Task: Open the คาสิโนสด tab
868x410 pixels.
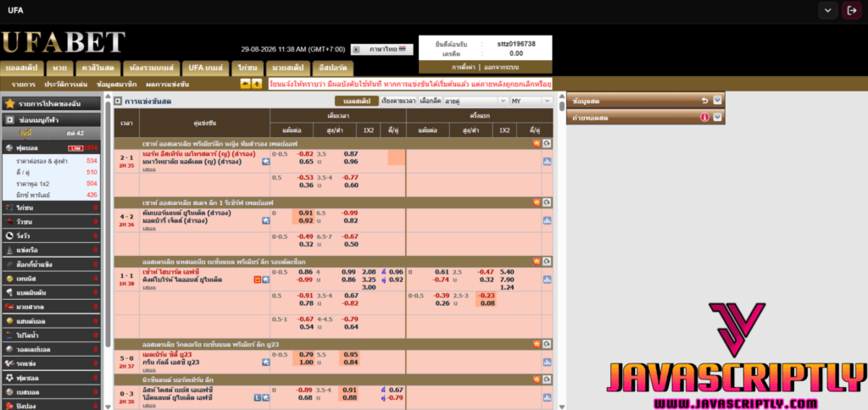Action: (x=98, y=68)
